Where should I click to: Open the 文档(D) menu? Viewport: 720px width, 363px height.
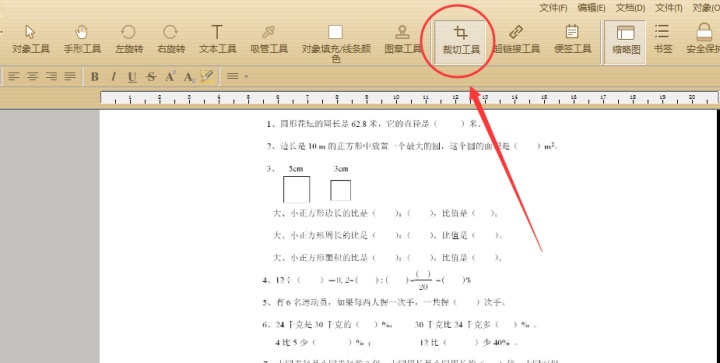[x=630, y=8]
